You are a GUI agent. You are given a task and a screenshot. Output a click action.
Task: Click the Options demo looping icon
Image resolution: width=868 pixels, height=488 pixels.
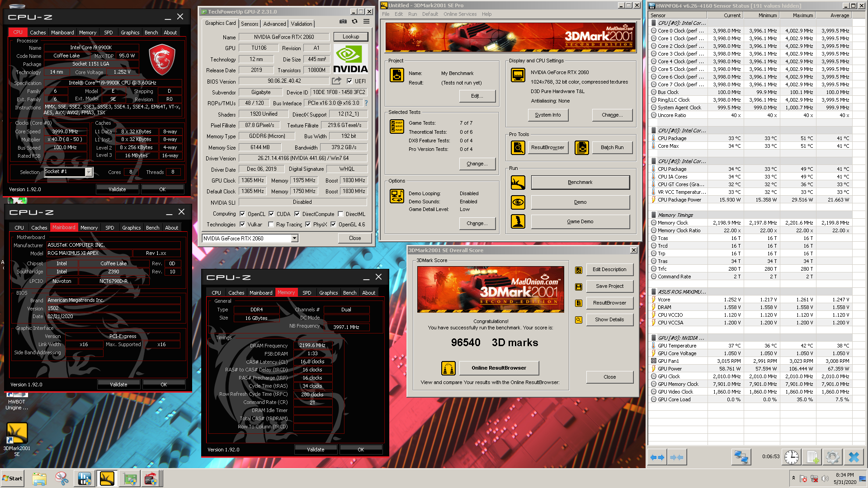click(397, 196)
